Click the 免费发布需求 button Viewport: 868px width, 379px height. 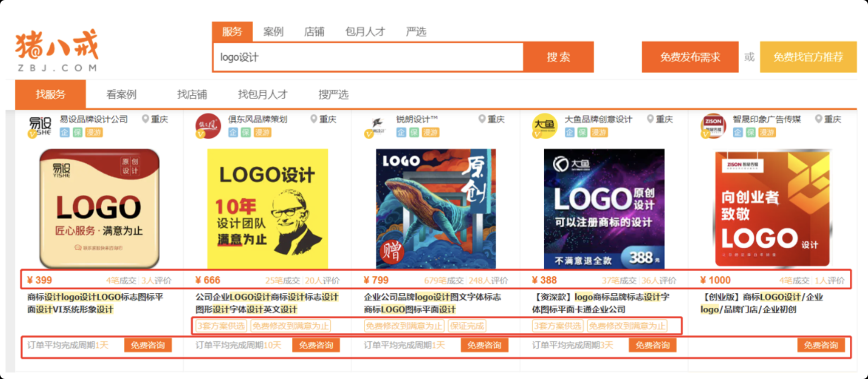pos(690,57)
